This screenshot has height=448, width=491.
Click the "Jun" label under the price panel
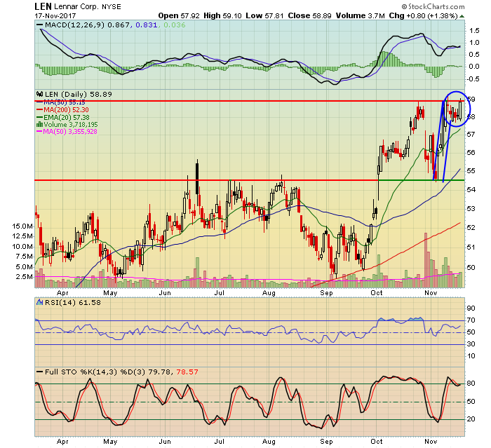click(165, 293)
